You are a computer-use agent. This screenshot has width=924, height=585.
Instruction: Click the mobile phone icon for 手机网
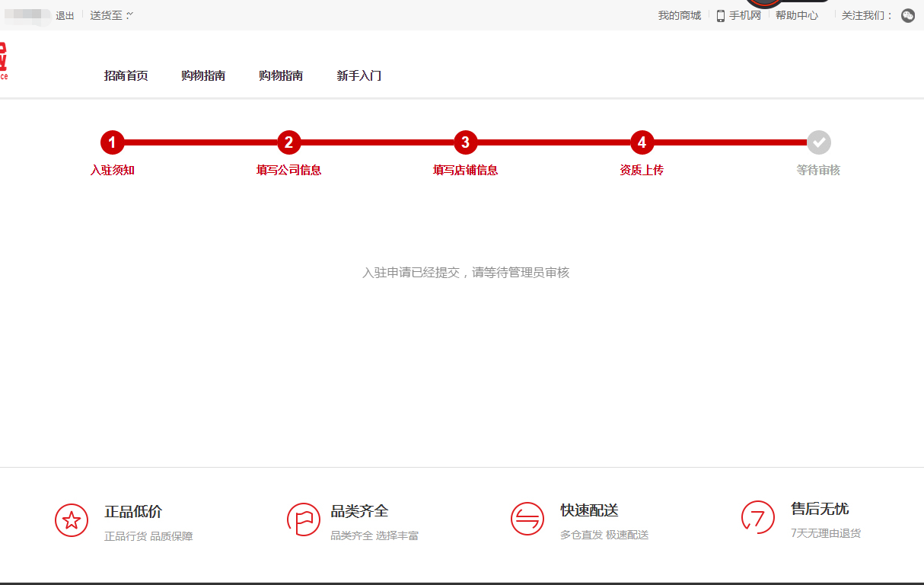pos(720,15)
